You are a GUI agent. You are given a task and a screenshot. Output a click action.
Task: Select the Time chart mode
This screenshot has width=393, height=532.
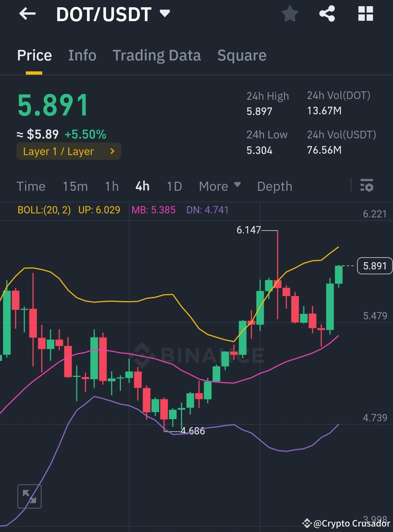[31, 186]
